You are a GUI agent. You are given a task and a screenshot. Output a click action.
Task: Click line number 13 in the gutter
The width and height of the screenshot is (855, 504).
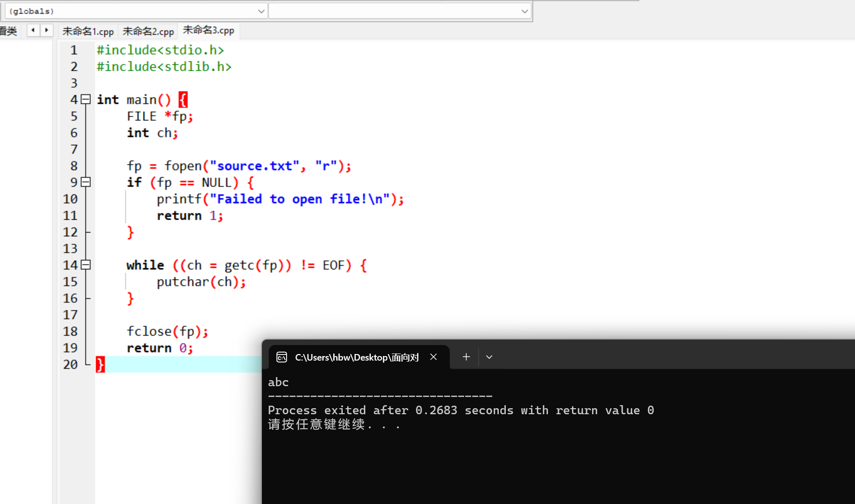pos(70,249)
